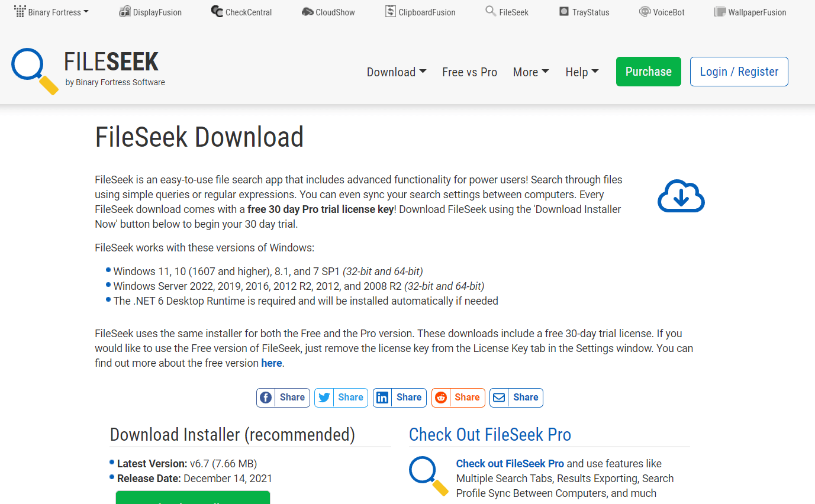Image resolution: width=815 pixels, height=504 pixels.
Task: Click the Reddit Share label
Action: (x=467, y=398)
